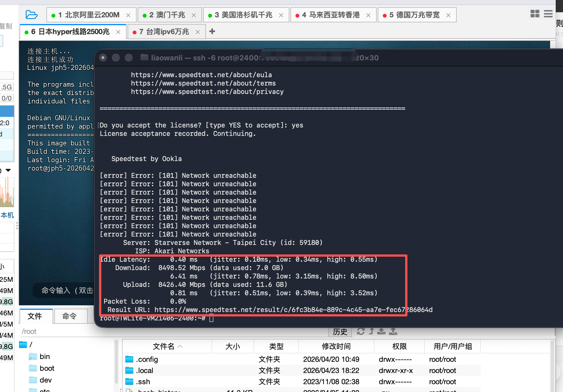Click the upload file icon
The image size is (563, 392).
(x=393, y=331)
